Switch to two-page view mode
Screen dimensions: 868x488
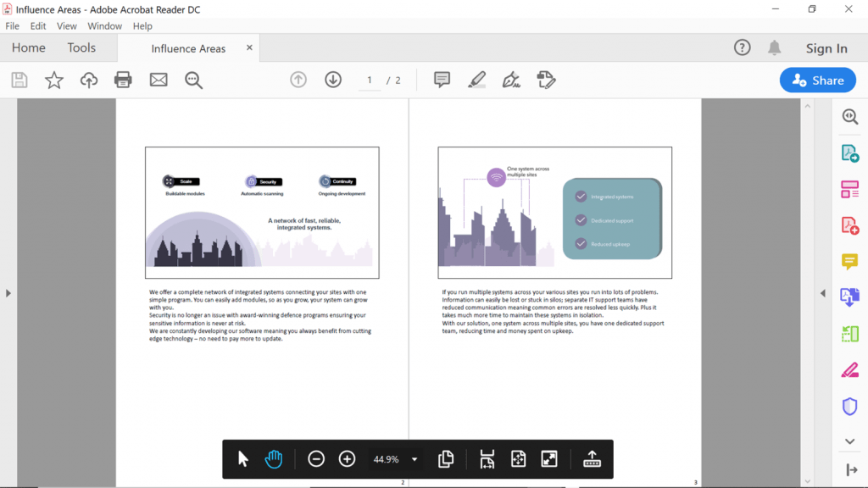point(446,458)
